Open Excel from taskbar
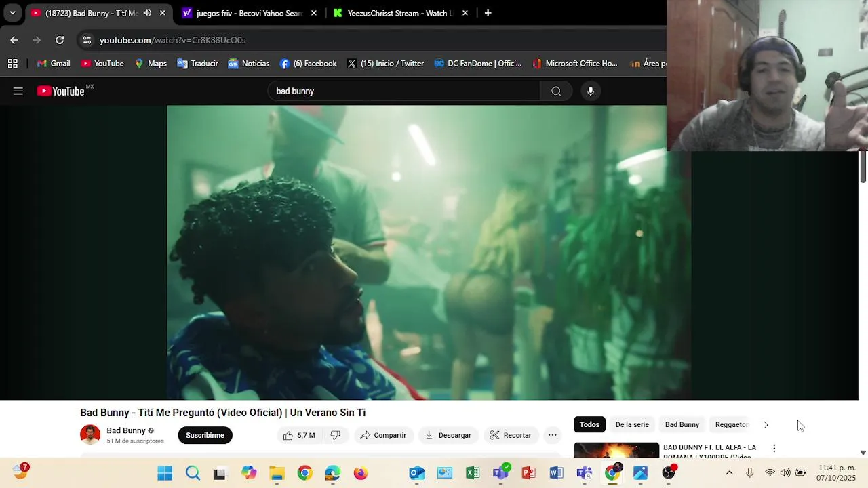The image size is (868, 488). [473, 473]
